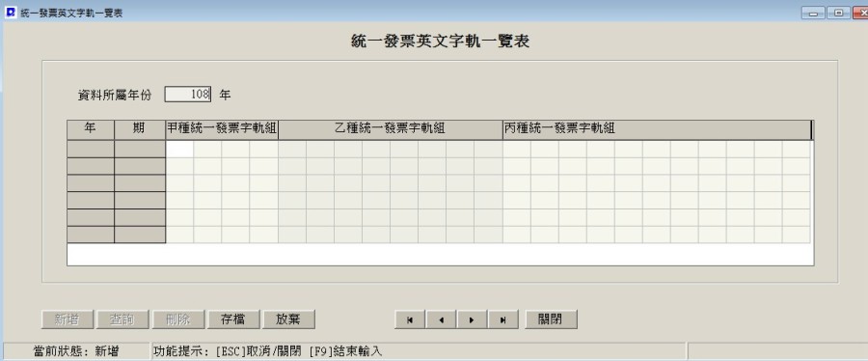This screenshot has width=868, height=361.
Task: Select the active white cell under 甲種統一發票字軌組
Action: pos(179,150)
